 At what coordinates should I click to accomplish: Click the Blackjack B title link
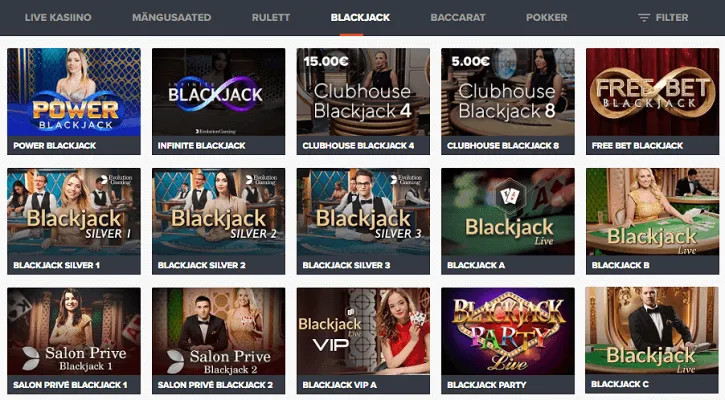[621, 265]
